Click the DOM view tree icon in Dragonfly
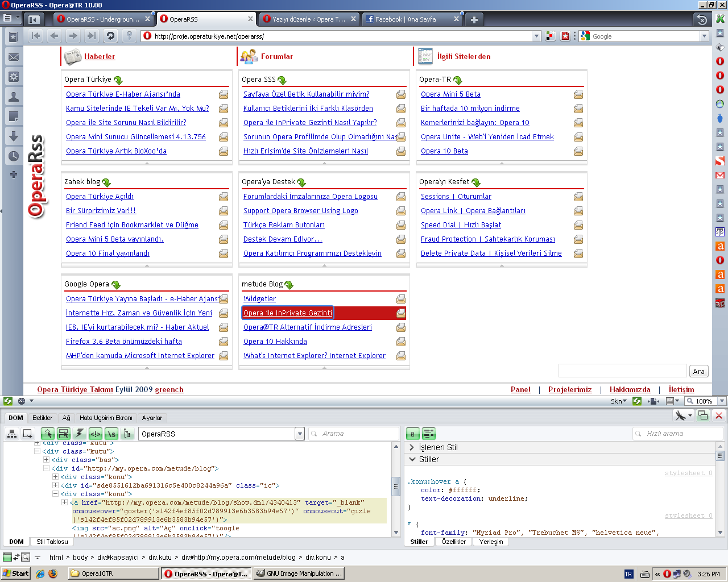Screen dimensions: 728x582 click(11, 434)
